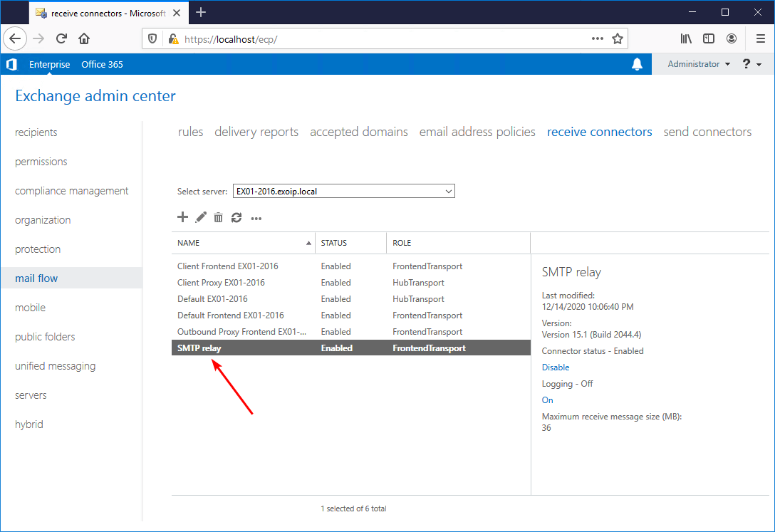Edit SMTP relay using the pencil icon

201,217
